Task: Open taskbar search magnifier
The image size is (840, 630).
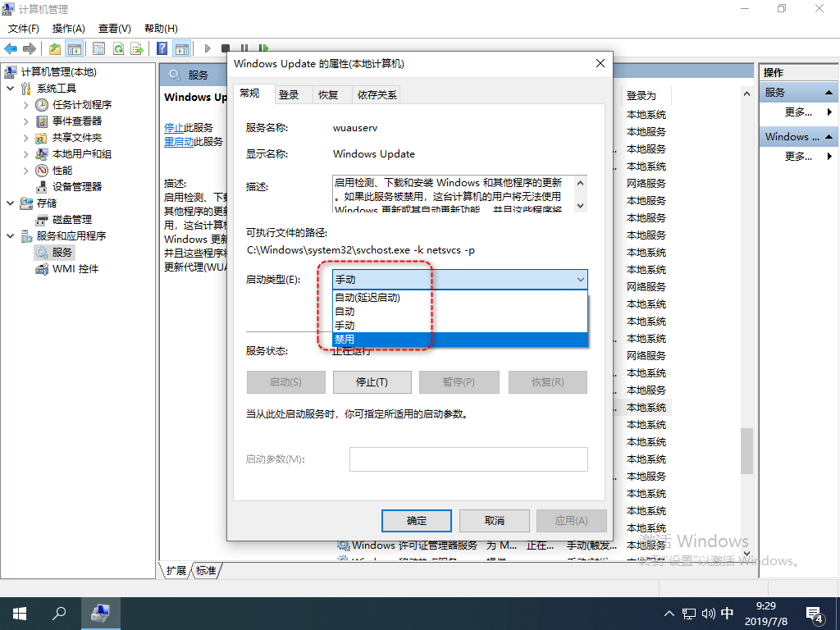Action: pos(59,614)
